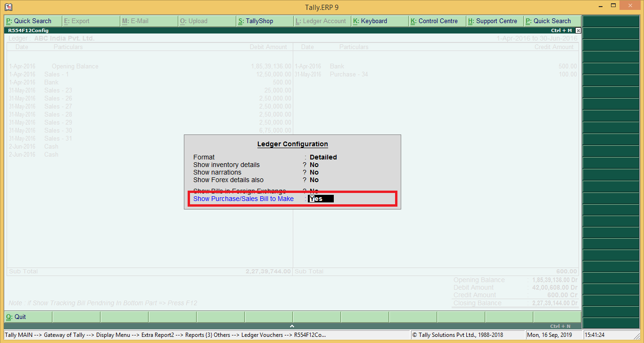Click the Quick Search button on the right
The image size is (644, 343).
(x=552, y=21)
